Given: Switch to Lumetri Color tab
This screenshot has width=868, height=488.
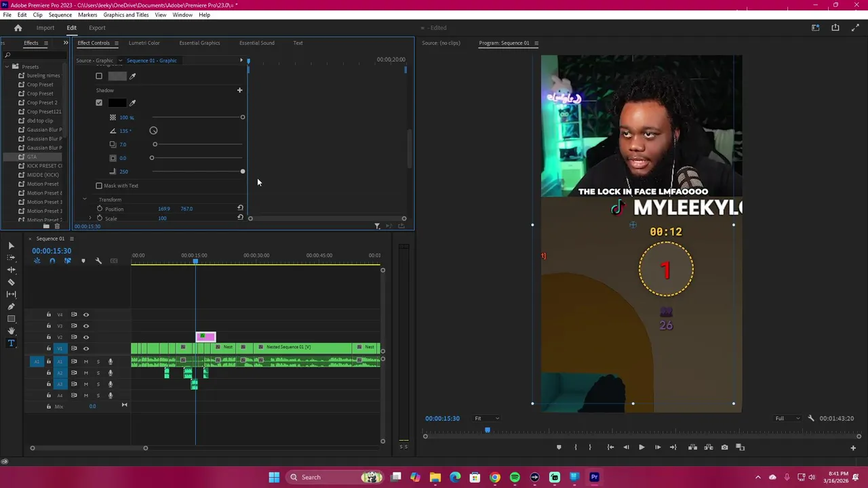Looking at the screenshot, I should (144, 43).
